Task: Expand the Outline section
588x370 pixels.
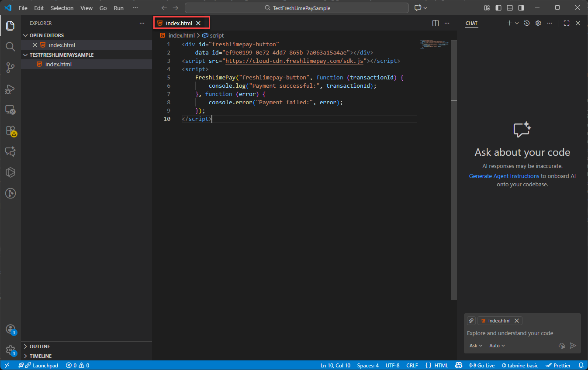Action: click(x=39, y=346)
